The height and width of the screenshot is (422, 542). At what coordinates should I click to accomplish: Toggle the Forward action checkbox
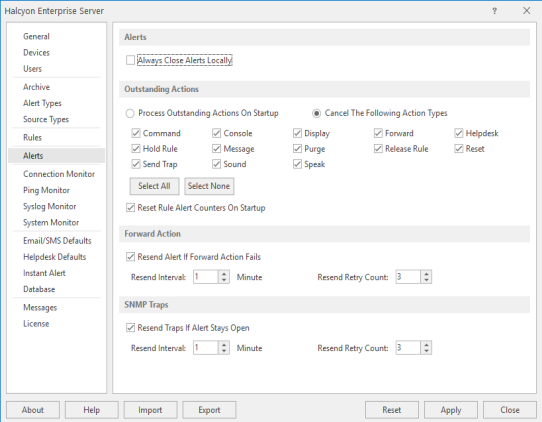378,133
